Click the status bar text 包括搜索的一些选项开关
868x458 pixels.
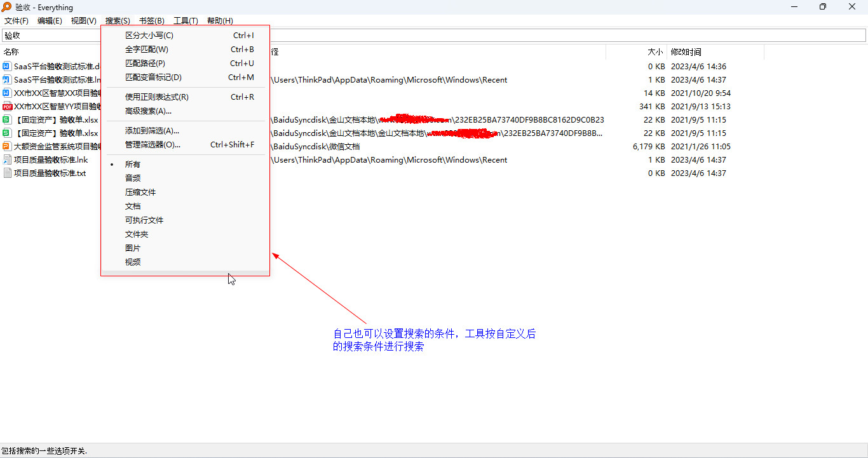44,452
